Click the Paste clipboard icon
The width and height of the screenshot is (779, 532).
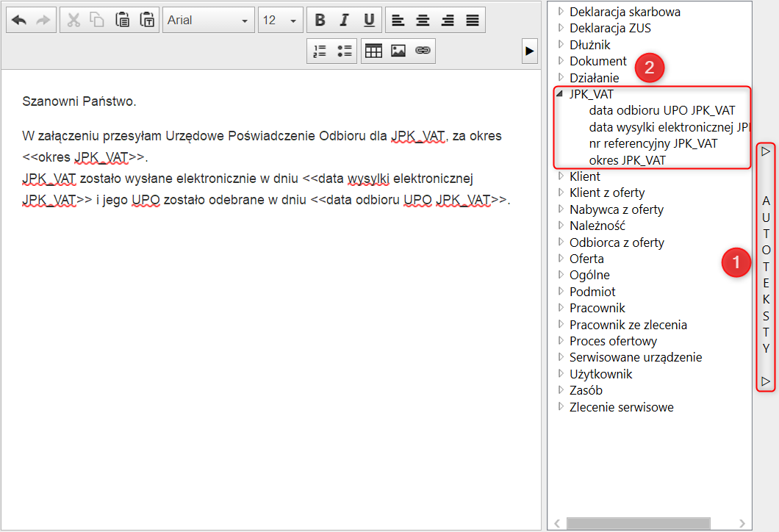click(x=123, y=21)
